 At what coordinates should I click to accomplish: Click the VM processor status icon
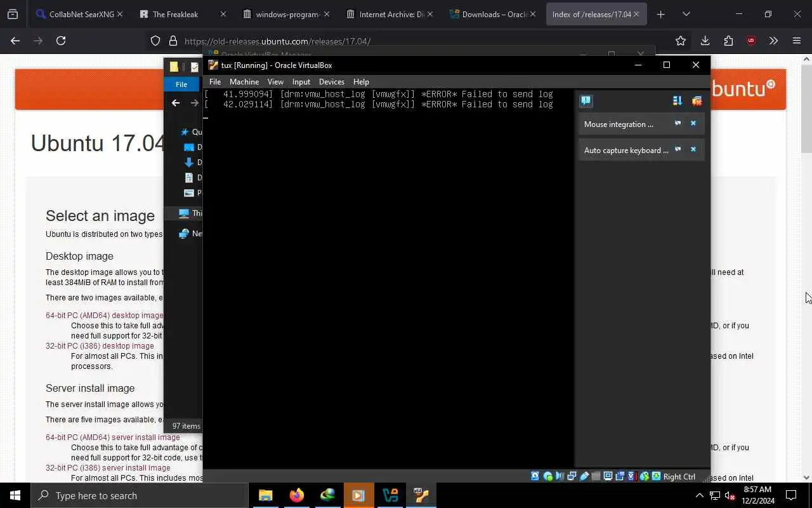(631, 476)
